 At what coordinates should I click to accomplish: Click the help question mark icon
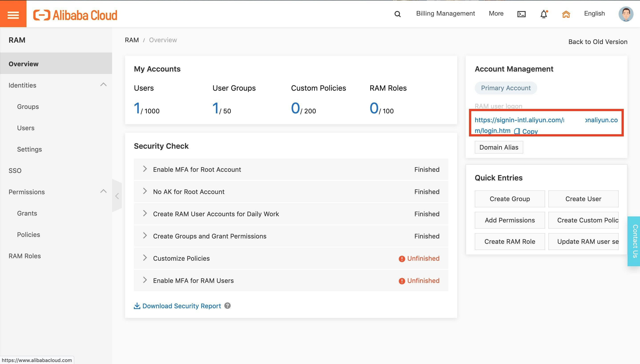click(227, 306)
